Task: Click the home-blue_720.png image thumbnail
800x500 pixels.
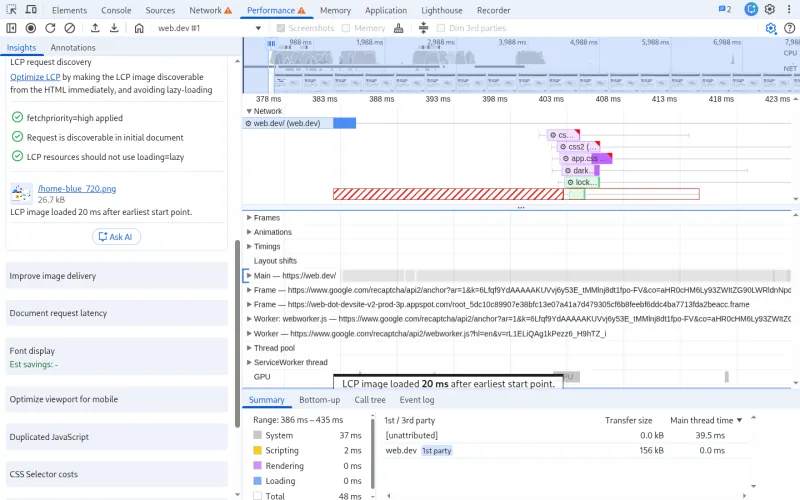Action: click(21, 193)
